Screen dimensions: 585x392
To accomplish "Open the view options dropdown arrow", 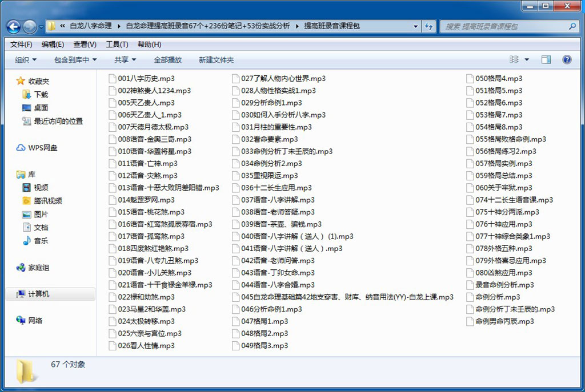I will pos(527,59).
